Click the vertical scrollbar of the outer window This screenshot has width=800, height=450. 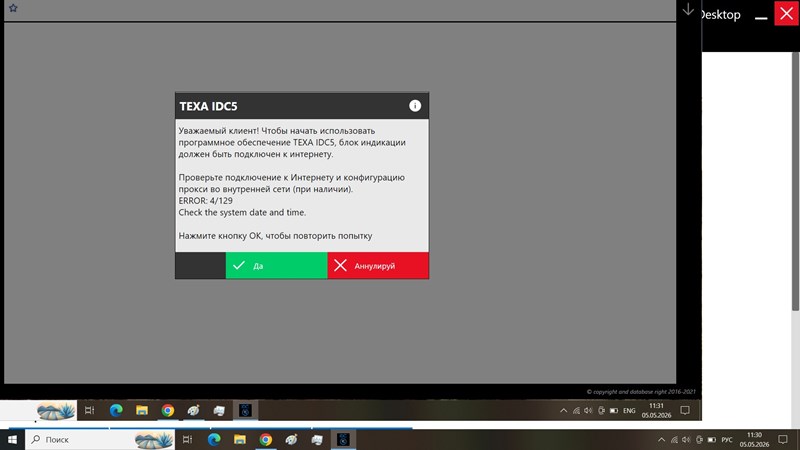click(796, 181)
